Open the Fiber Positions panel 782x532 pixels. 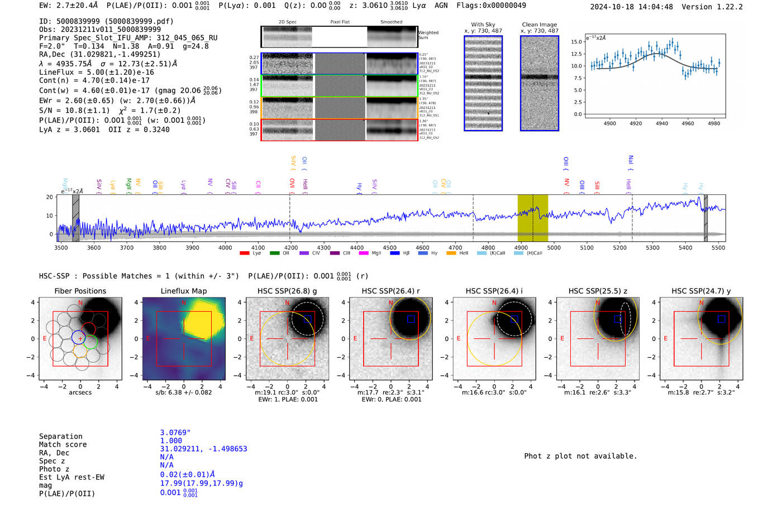tap(80, 338)
